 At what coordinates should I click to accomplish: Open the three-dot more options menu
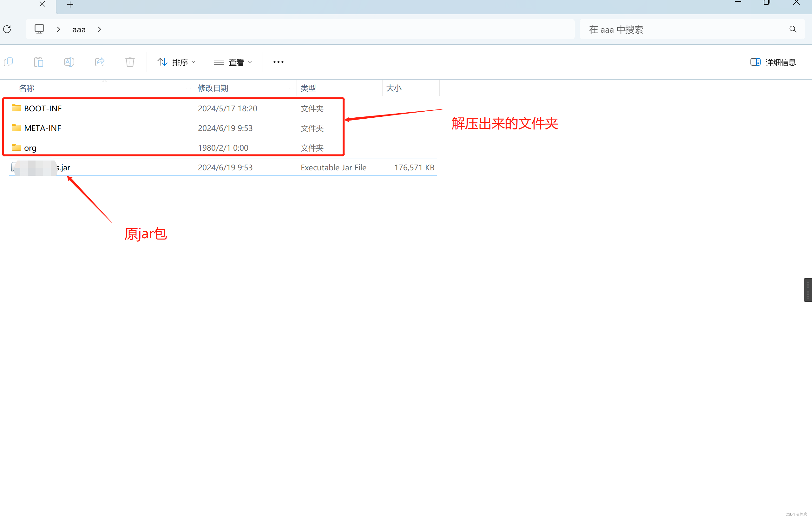(x=278, y=62)
